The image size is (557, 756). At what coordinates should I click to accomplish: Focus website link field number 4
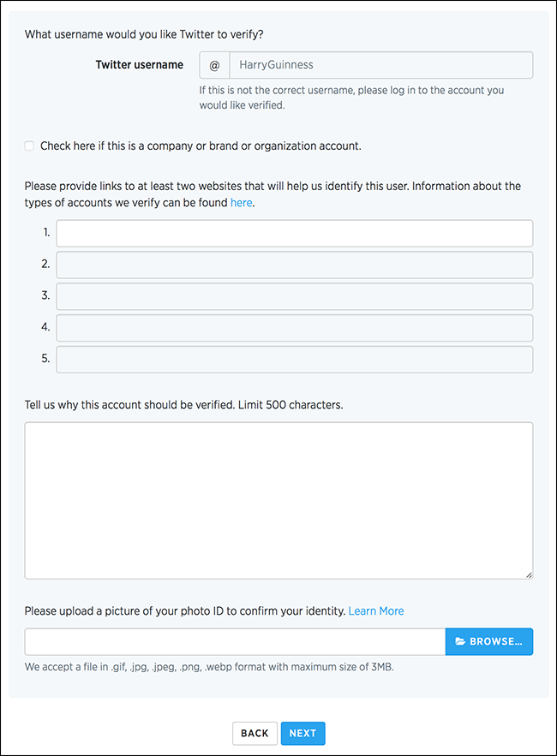pyautogui.click(x=294, y=328)
